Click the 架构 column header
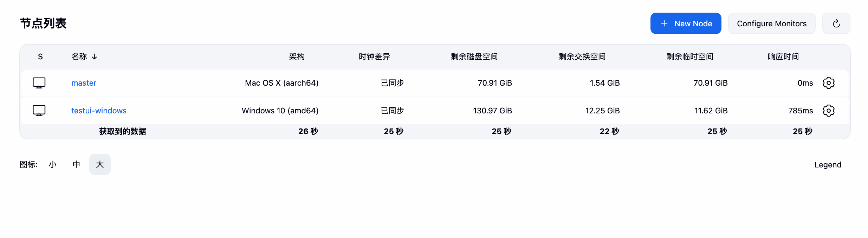The height and width of the screenshot is (238, 868). pos(297,57)
